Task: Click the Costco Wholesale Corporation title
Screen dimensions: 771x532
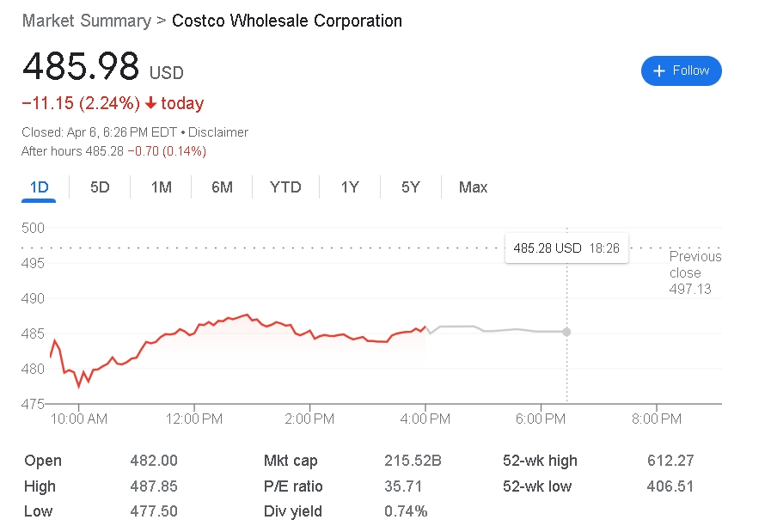Action: [x=287, y=21]
